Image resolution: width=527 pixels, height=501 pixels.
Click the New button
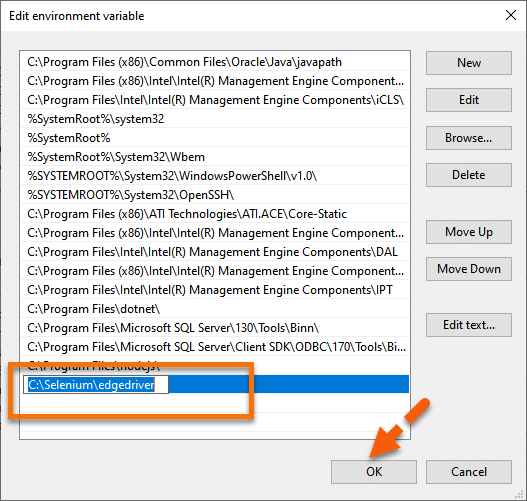tap(469, 63)
